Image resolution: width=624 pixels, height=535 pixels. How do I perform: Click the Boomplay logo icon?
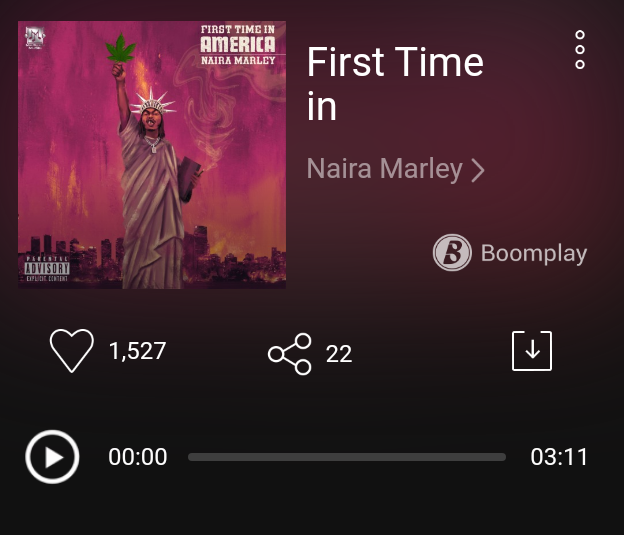[x=452, y=252]
